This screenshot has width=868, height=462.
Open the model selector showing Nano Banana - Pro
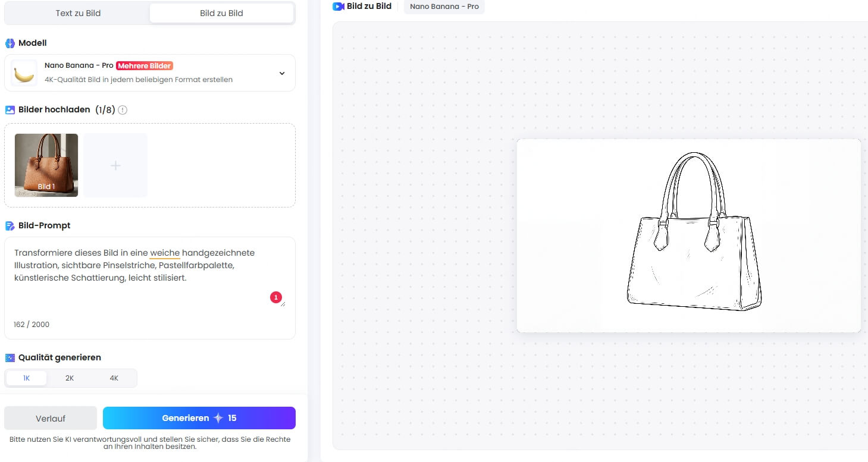coord(150,73)
